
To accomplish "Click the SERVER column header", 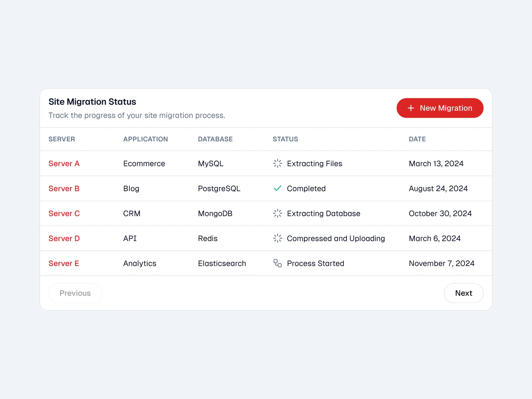I will pos(62,139).
